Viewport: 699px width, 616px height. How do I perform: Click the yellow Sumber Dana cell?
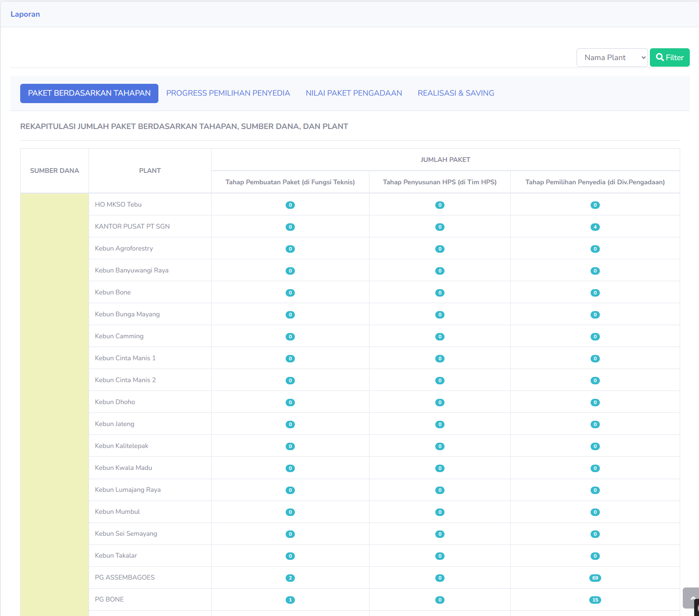point(54,395)
